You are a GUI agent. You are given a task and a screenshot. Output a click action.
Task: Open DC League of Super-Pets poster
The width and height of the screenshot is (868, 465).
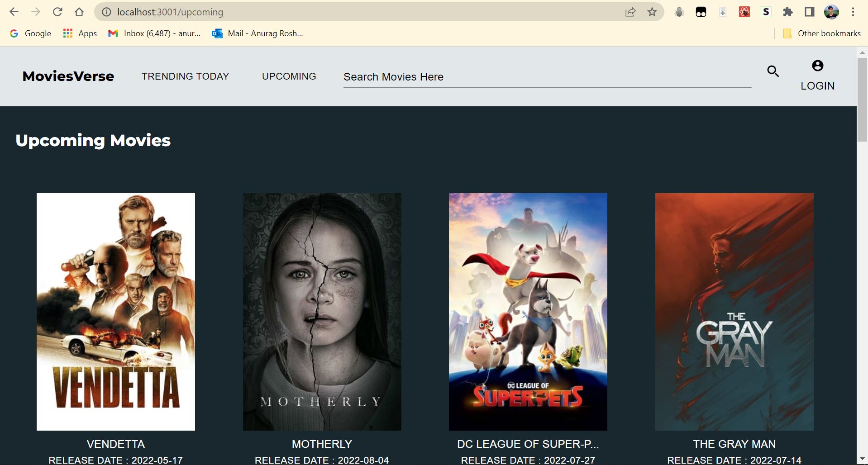[x=528, y=312]
